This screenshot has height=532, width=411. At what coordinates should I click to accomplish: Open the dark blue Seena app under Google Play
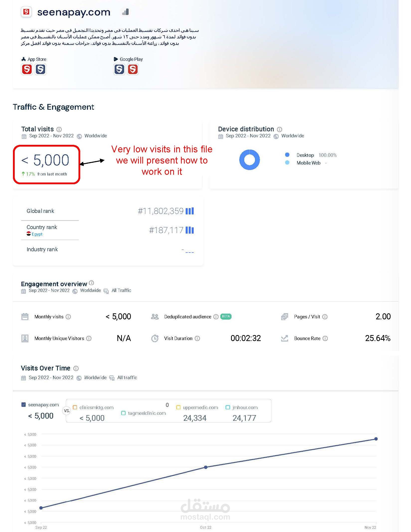119,69
